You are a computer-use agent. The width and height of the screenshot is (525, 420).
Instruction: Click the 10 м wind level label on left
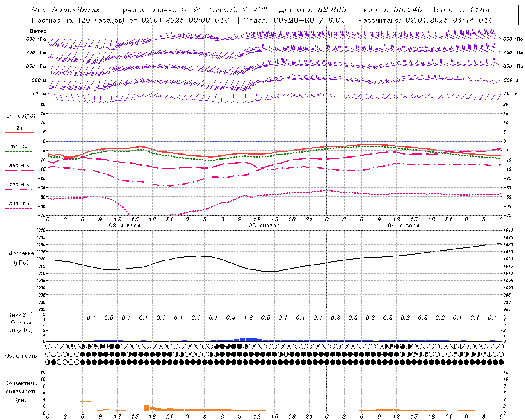click(39, 94)
